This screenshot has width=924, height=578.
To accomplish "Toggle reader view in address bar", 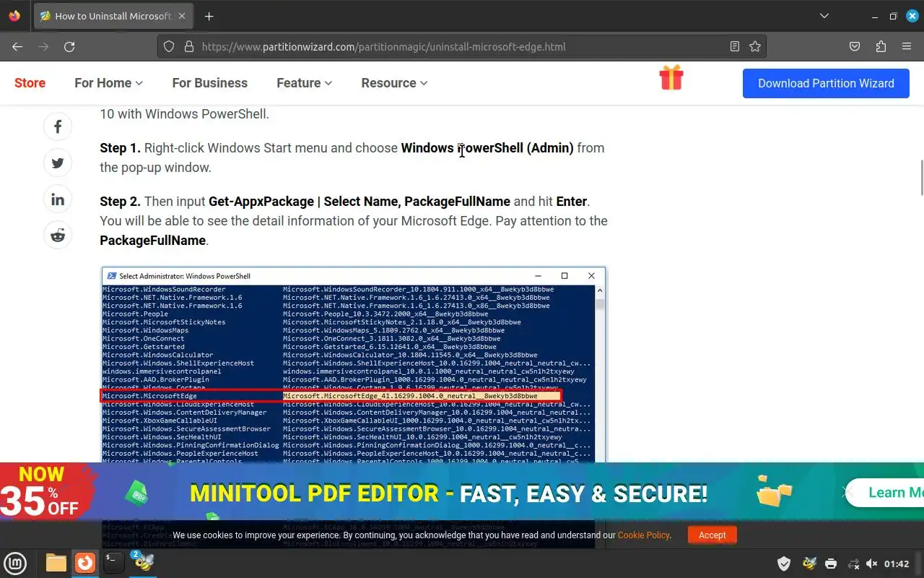I will click(x=735, y=46).
